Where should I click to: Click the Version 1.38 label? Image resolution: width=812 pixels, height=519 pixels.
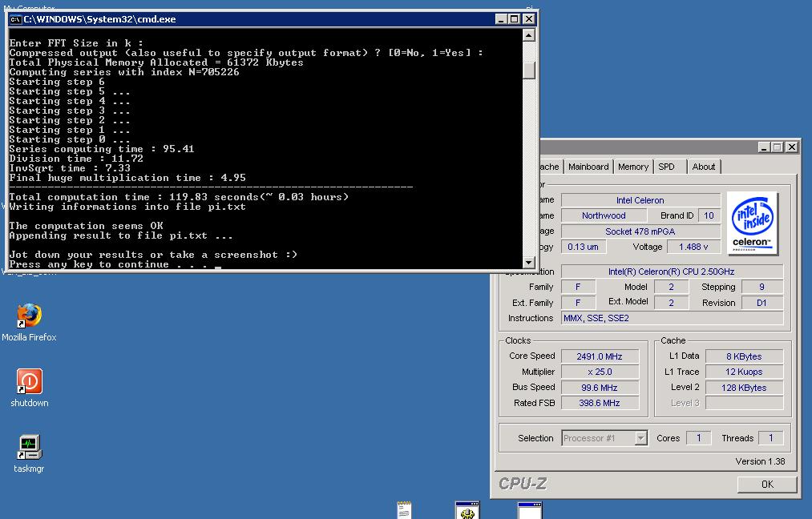760,461
